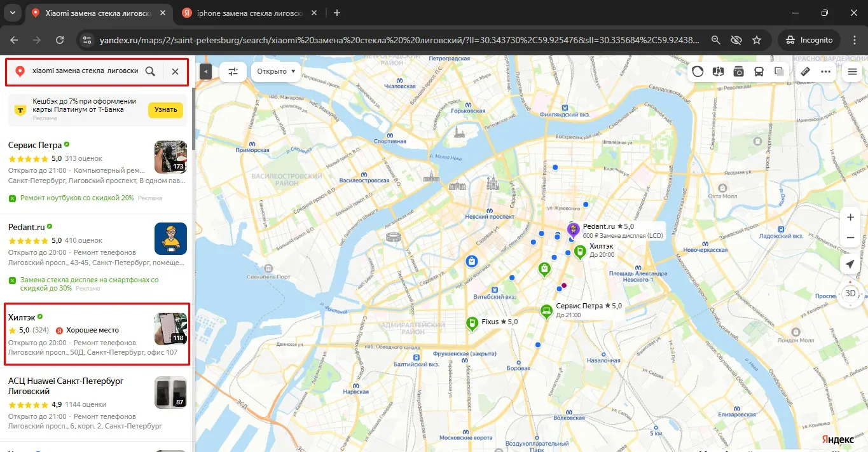Click the Сервис Петра green map marker
The image size is (868, 452).
[546, 312]
